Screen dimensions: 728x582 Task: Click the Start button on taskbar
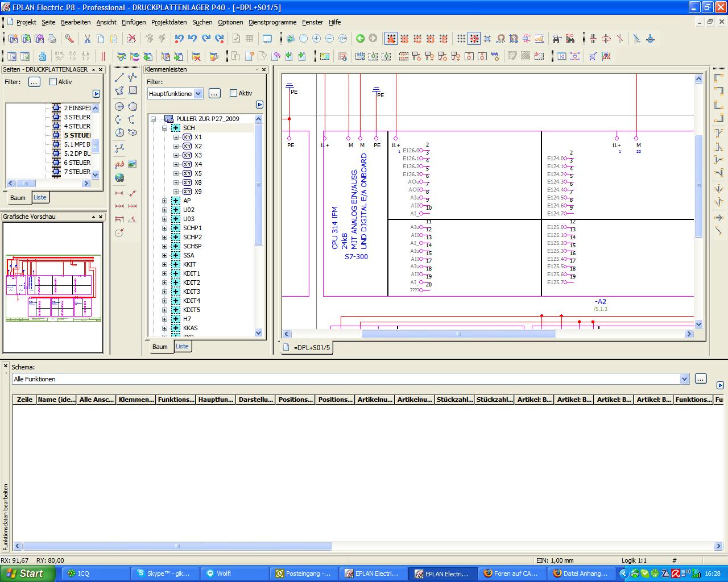(27, 573)
